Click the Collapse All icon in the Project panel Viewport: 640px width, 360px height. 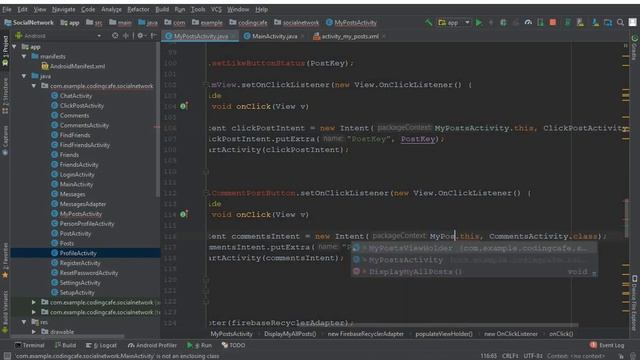pyautogui.click(x=126, y=36)
